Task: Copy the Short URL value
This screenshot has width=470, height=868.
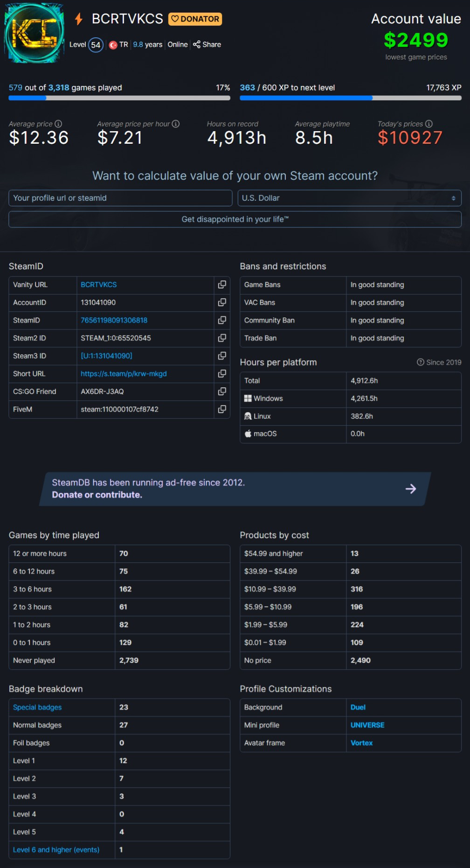Action: (222, 373)
